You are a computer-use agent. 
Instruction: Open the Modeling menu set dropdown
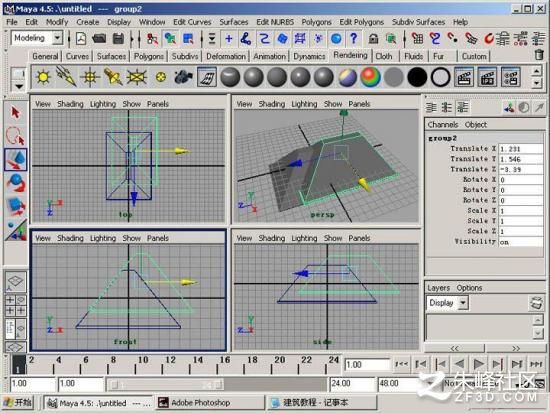[x=58, y=38]
